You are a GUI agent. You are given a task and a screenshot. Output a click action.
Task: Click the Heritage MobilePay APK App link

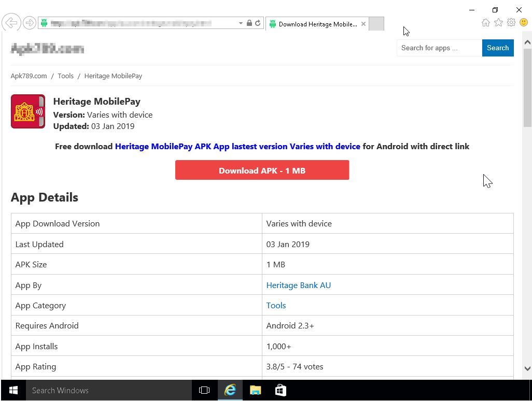coord(237,147)
